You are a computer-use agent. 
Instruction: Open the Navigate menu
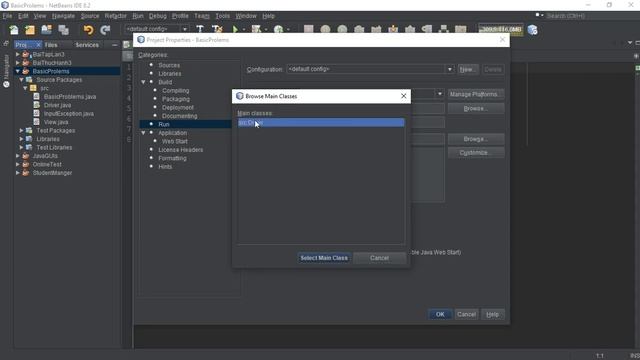pyautogui.click(x=63, y=16)
